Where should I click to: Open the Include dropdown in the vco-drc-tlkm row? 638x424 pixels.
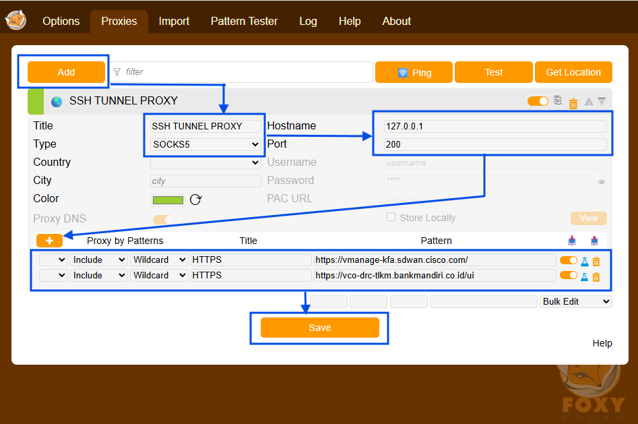click(99, 275)
